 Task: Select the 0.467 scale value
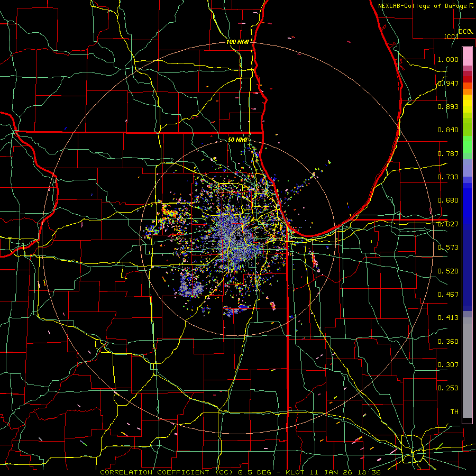coord(448,295)
